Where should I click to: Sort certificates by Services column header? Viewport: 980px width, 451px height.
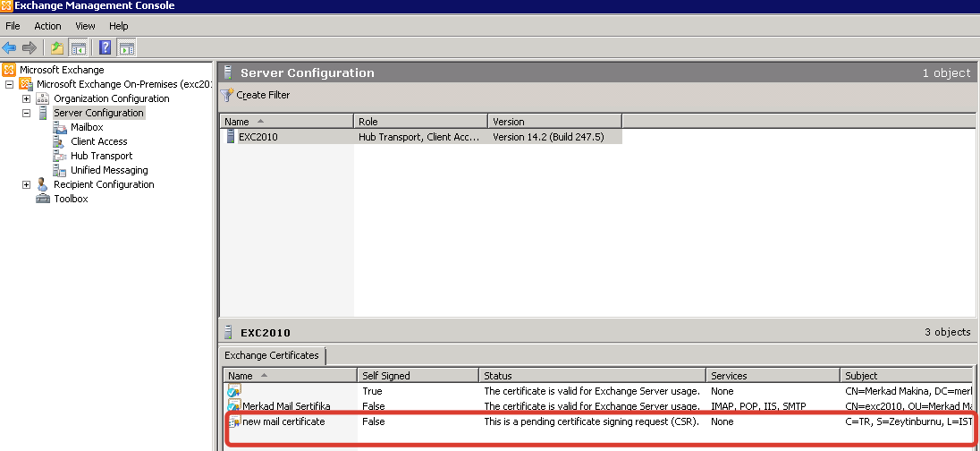coord(773,375)
